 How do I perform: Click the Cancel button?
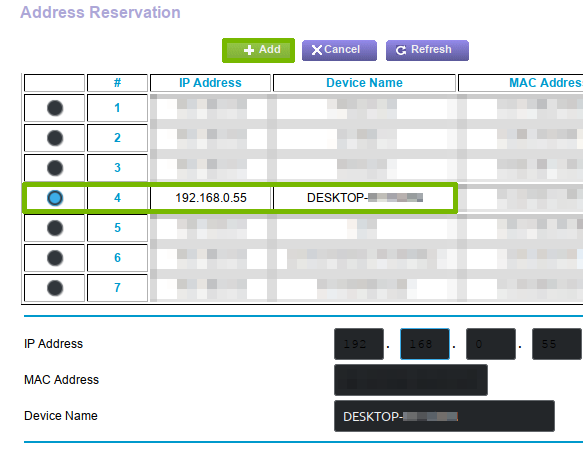(339, 50)
